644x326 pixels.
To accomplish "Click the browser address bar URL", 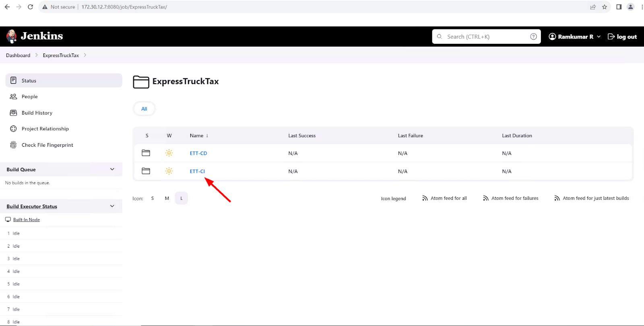I will pyautogui.click(x=124, y=7).
